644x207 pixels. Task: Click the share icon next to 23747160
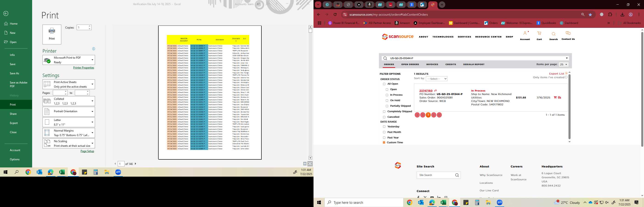pyautogui.click(x=436, y=91)
